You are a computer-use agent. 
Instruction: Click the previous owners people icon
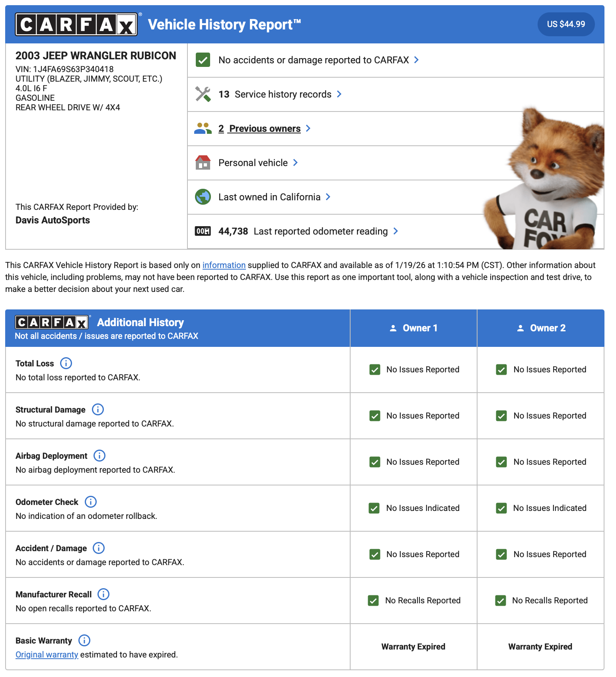pyautogui.click(x=203, y=129)
